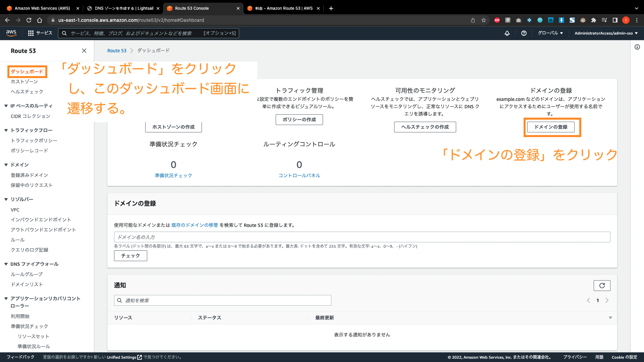Viewport: 644px width, 362px height.
Task: Close the Route 53 sidebar panel
Action: [x=84, y=51]
